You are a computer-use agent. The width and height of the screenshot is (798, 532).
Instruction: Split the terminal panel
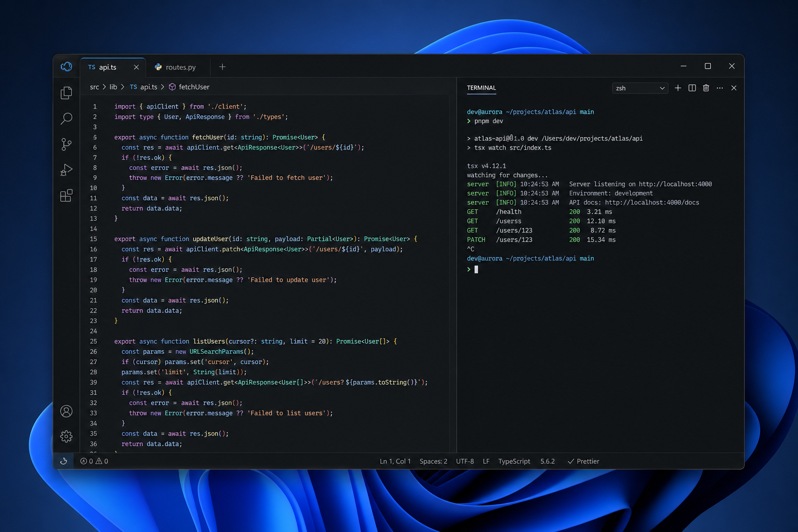click(692, 88)
